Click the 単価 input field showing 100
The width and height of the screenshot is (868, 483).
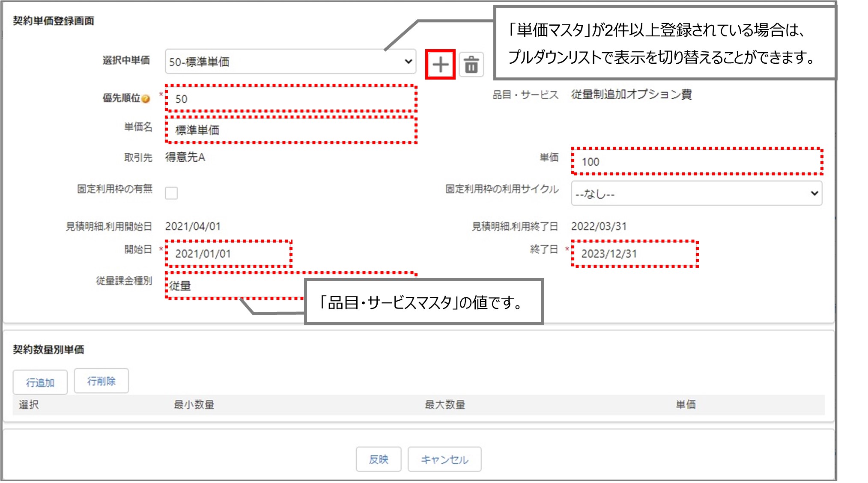pyautogui.click(x=697, y=162)
